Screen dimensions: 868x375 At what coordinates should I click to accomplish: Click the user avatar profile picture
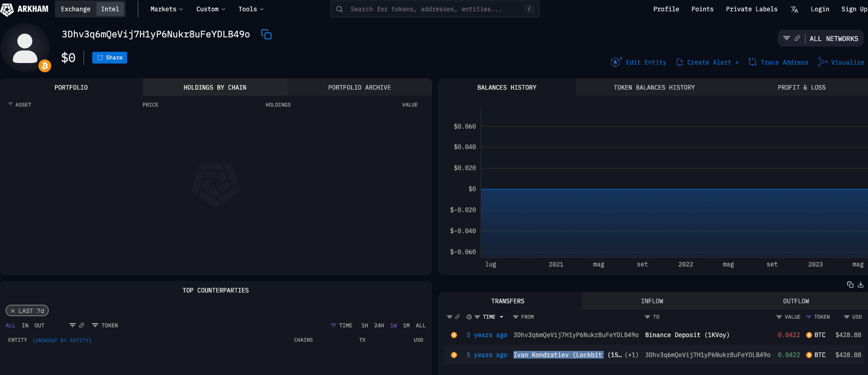pyautogui.click(x=25, y=48)
